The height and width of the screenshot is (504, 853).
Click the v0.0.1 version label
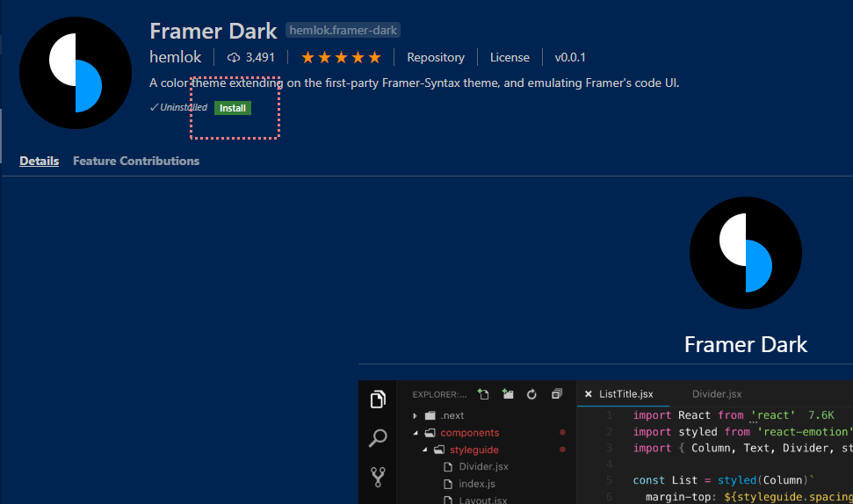[570, 57]
